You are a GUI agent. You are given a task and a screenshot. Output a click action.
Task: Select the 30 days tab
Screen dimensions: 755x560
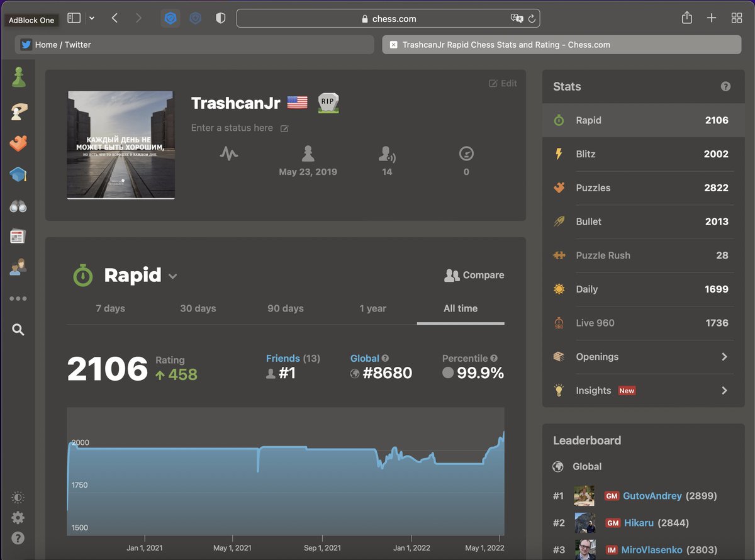coord(198,308)
